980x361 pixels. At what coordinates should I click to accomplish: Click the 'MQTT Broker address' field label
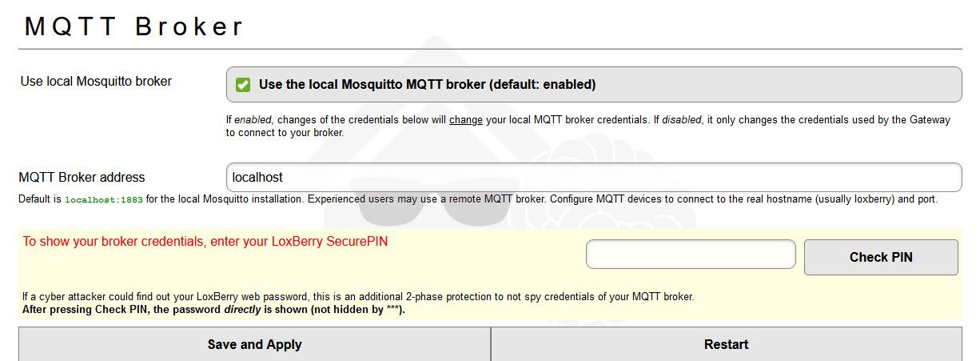tap(82, 178)
